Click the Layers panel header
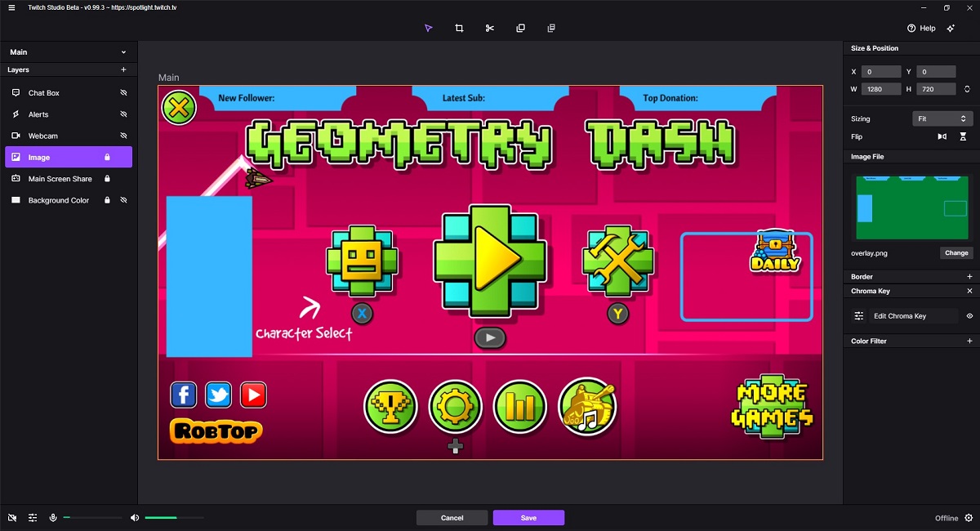The height and width of the screenshot is (531, 980). [18, 70]
